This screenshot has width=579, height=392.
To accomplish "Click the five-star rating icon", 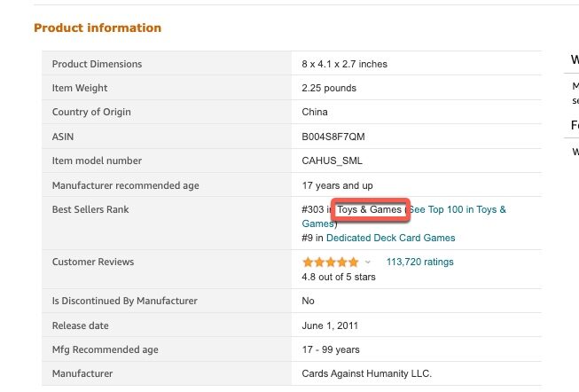I will pos(331,263).
